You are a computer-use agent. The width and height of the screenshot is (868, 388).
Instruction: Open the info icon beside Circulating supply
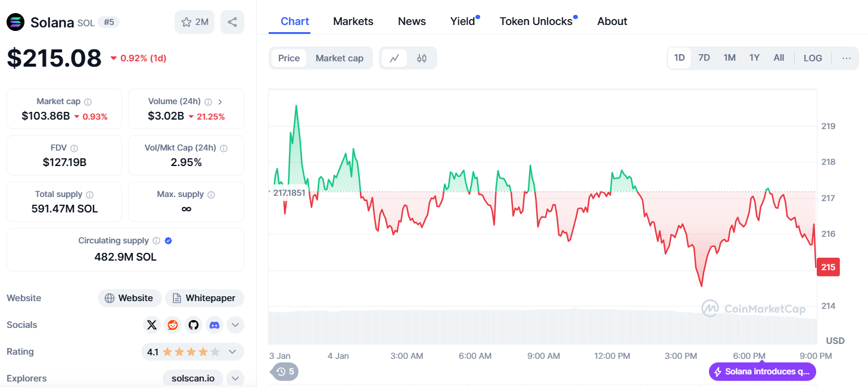[156, 241]
